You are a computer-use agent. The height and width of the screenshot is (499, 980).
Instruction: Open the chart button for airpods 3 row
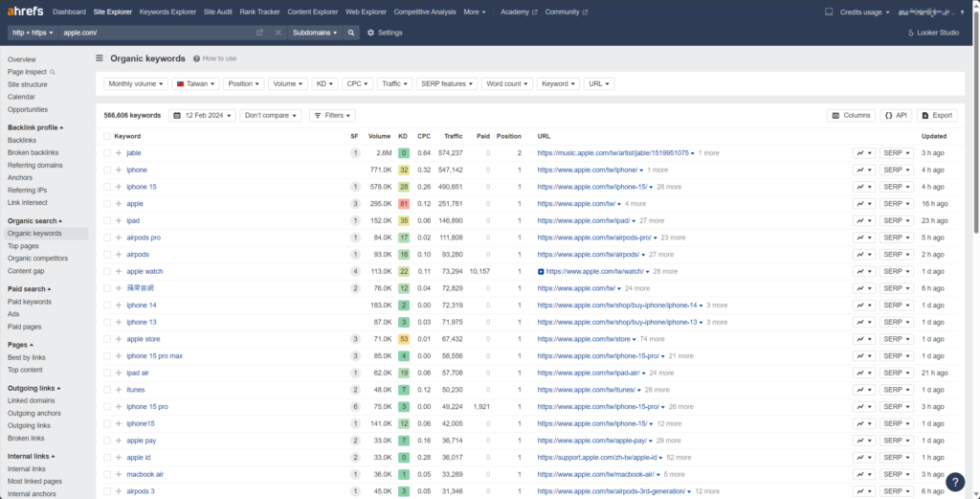pyautogui.click(x=864, y=491)
